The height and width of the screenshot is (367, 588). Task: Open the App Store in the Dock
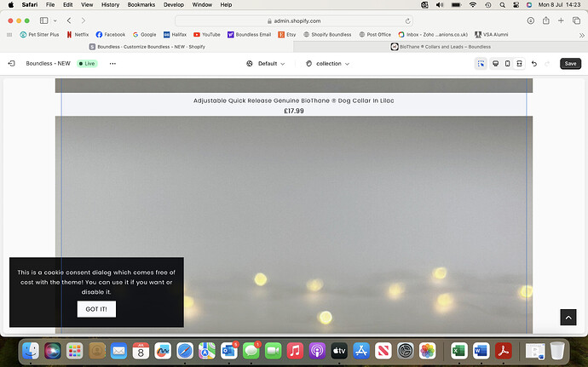tap(361, 352)
